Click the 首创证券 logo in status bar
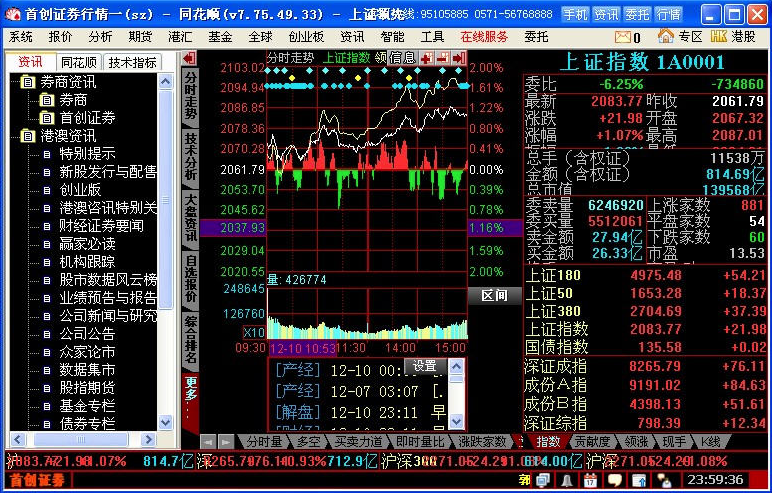The width and height of the screenshot is (772, 493). pyautogui.click(x=37, y=480)
